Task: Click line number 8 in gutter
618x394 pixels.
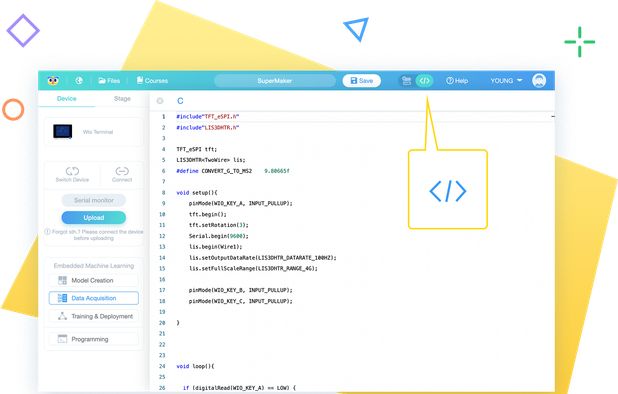Action: pos(164,193)
